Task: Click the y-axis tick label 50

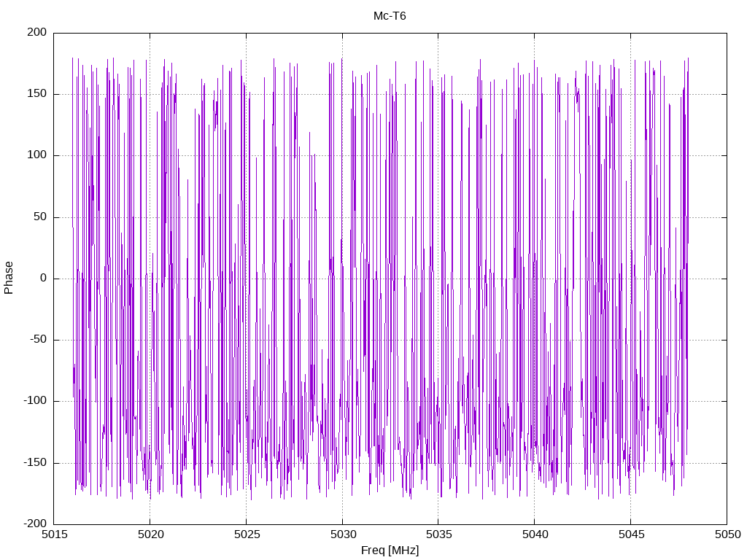Action: [x=41, y=217]
